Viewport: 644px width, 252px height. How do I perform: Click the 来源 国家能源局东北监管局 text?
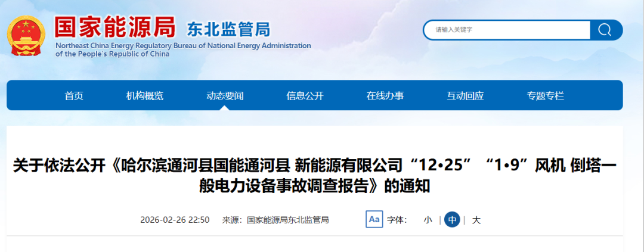click(x=275, y=220)
